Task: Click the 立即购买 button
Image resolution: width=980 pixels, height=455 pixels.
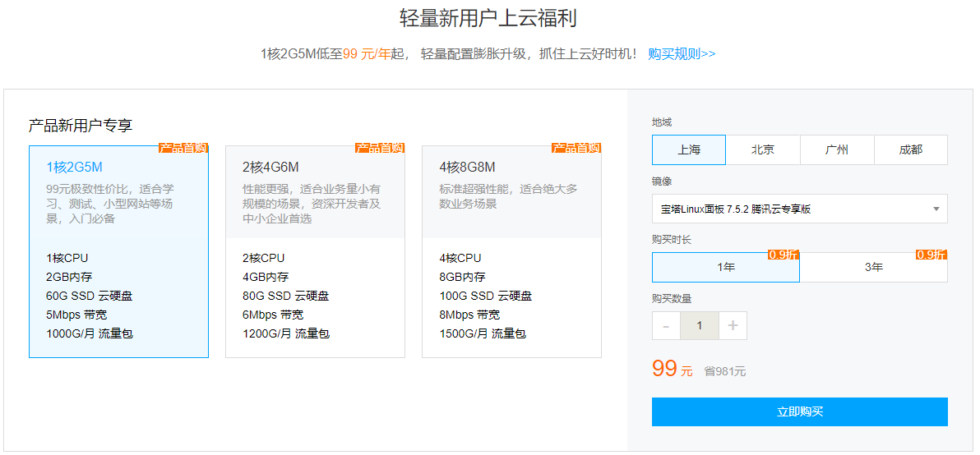Action: (x=800, y=412)
